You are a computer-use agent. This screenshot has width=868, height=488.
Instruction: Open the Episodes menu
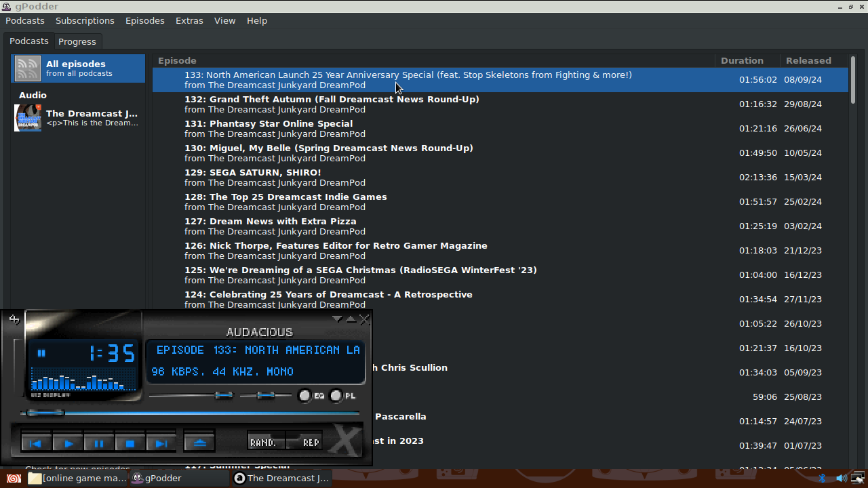145,21
